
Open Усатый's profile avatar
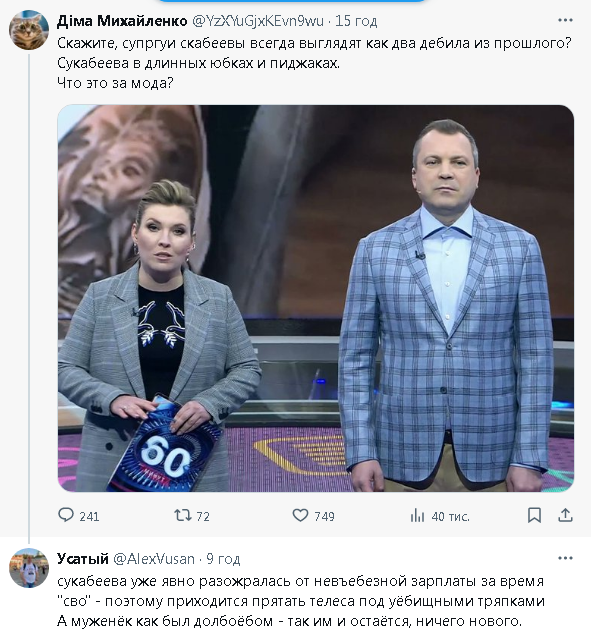29,568
